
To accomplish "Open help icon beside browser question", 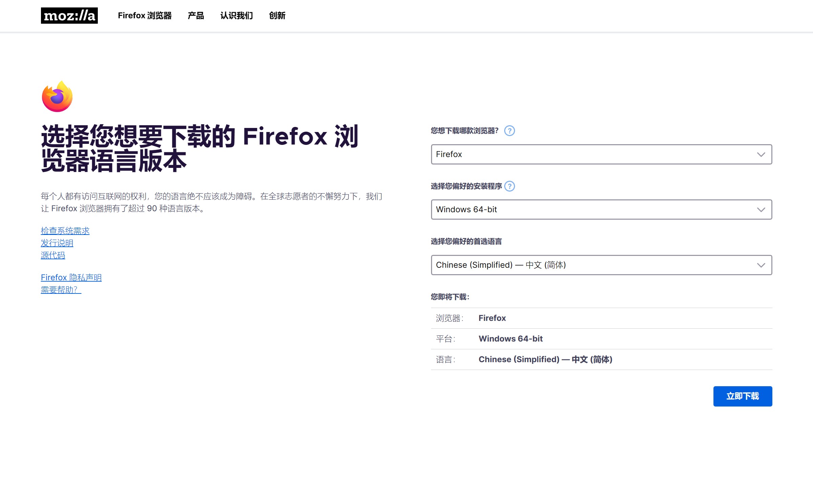I will [x=509, y=131].
